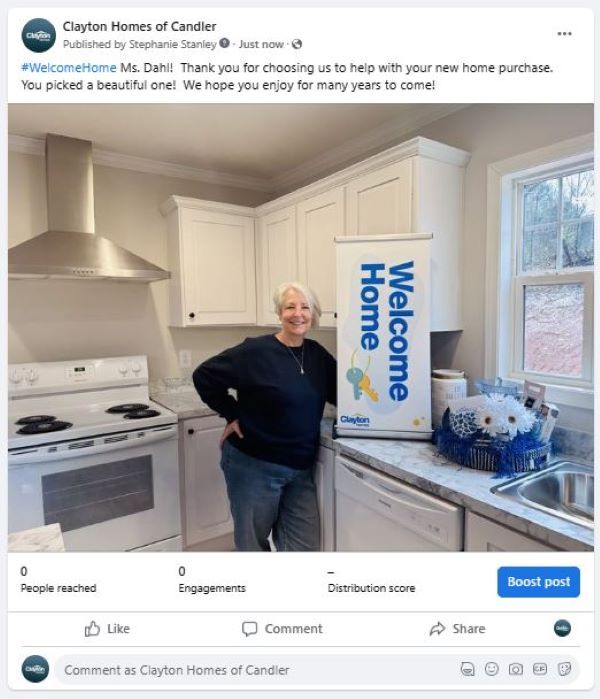Open the three-dot post options menu

coord(564,34)
